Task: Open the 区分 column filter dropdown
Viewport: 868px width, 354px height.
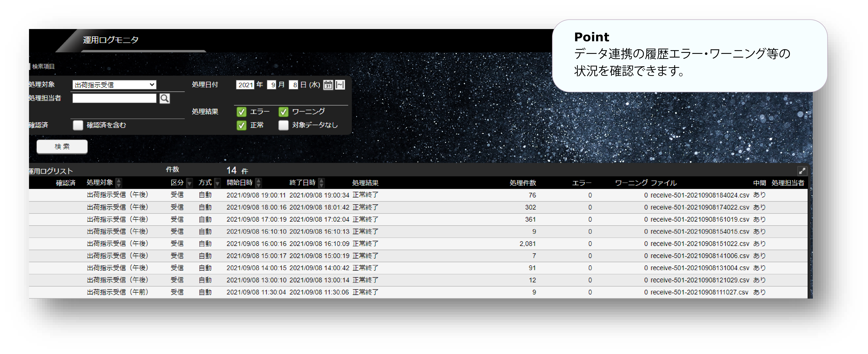Action: coord(190,183)
